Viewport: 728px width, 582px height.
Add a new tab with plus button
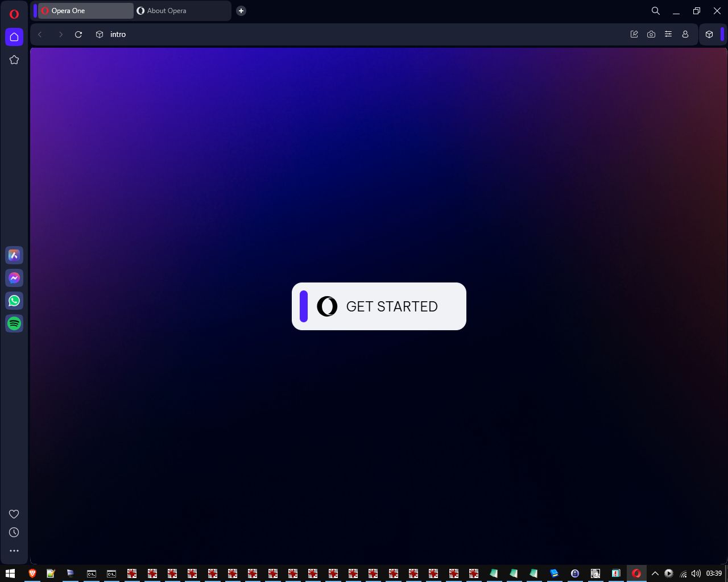click(x=241, y=11)
